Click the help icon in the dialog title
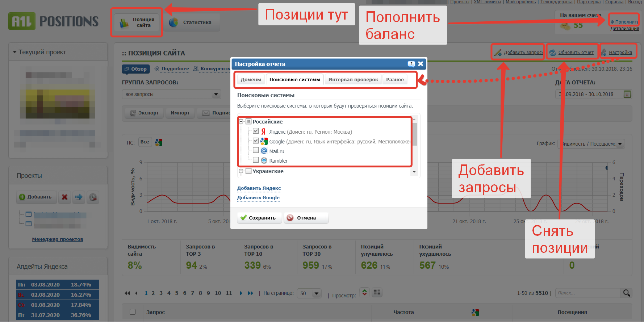This screenshot has height=322, width=644. point(411,64)
